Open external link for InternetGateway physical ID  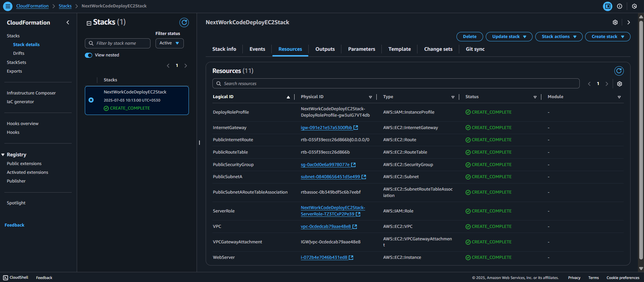[x=356, y=128]
